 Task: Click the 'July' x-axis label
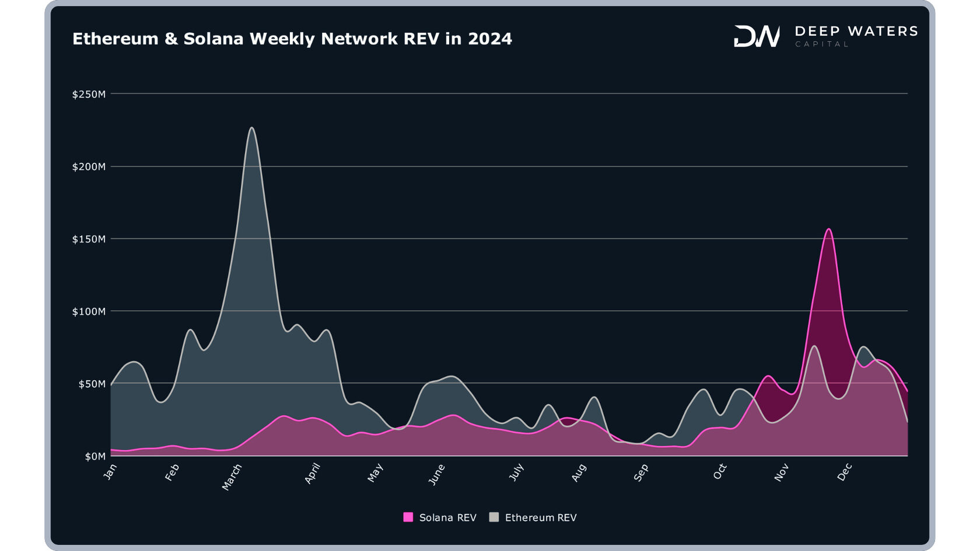(x=516, y=472)
